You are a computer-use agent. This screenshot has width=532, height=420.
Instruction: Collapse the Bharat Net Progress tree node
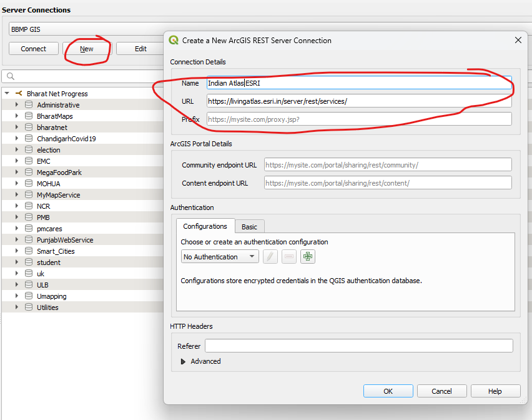click(x=6, y=94)
